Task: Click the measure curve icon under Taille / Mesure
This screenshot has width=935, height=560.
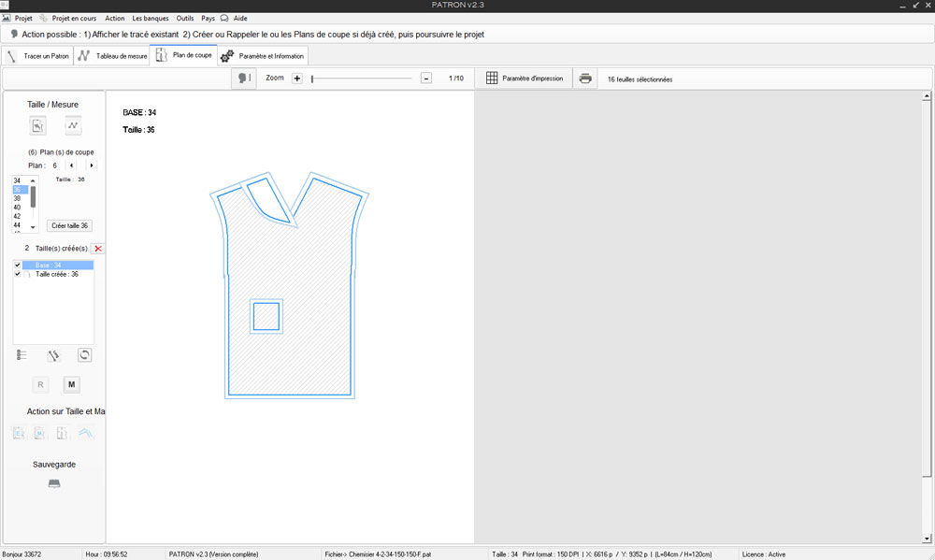Action: pyautogui.click(x=73, y=125)
